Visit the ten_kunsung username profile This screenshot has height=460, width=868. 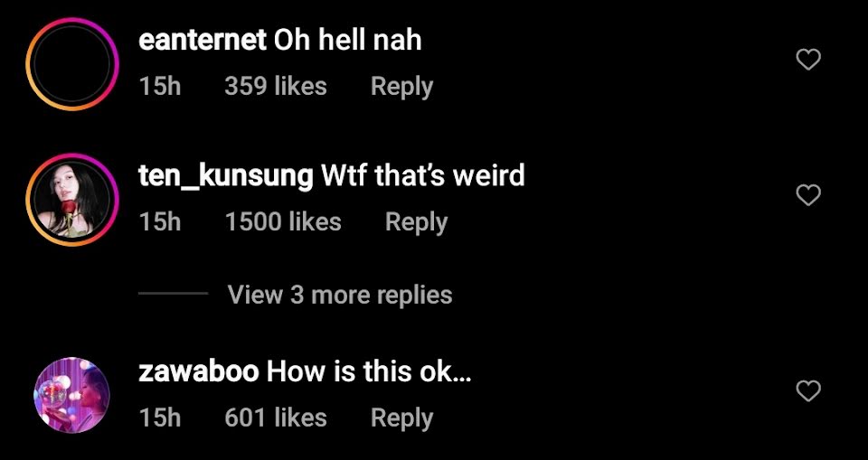click(x=226, y=176)
